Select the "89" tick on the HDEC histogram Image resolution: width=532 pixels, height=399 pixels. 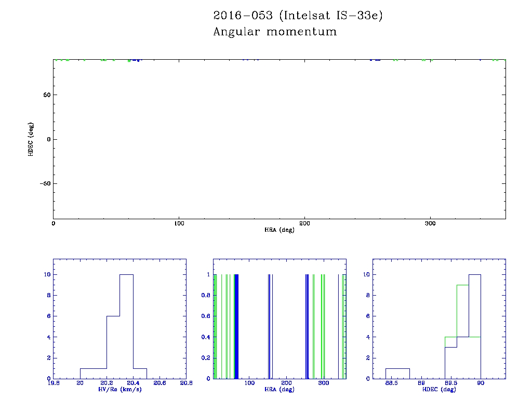tap(421, 383)
